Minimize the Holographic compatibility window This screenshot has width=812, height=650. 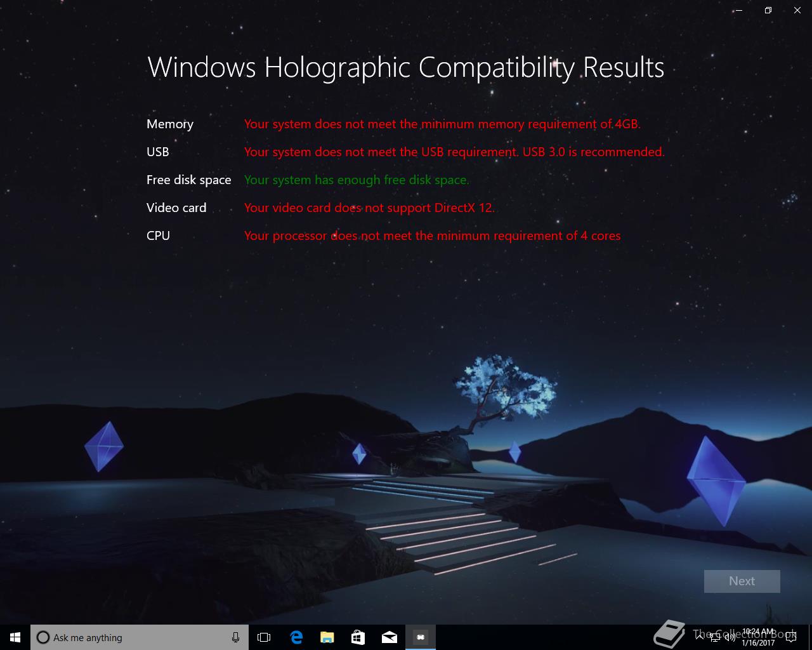[739, 10]
